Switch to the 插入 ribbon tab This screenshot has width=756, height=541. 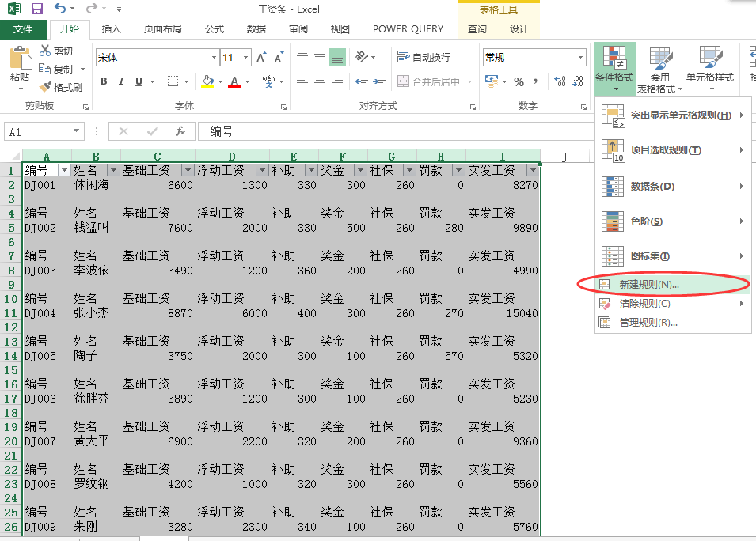(x=112, y=29)
